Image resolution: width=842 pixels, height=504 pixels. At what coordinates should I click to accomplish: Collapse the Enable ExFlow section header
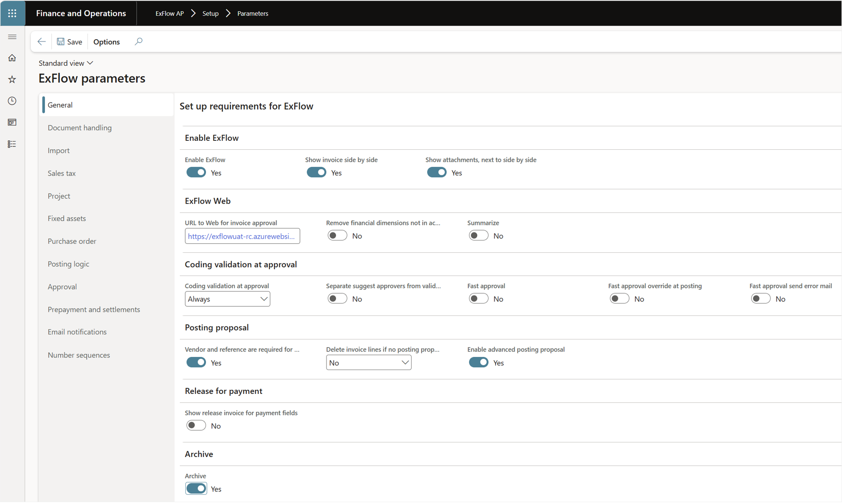click(x=212, y=138)
